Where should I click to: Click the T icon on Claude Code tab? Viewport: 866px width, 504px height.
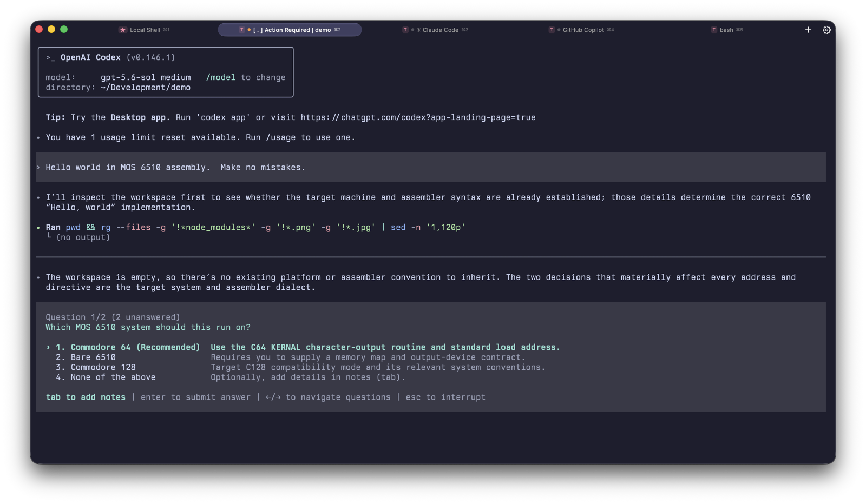pyautogui.click(x=405, y=30)
